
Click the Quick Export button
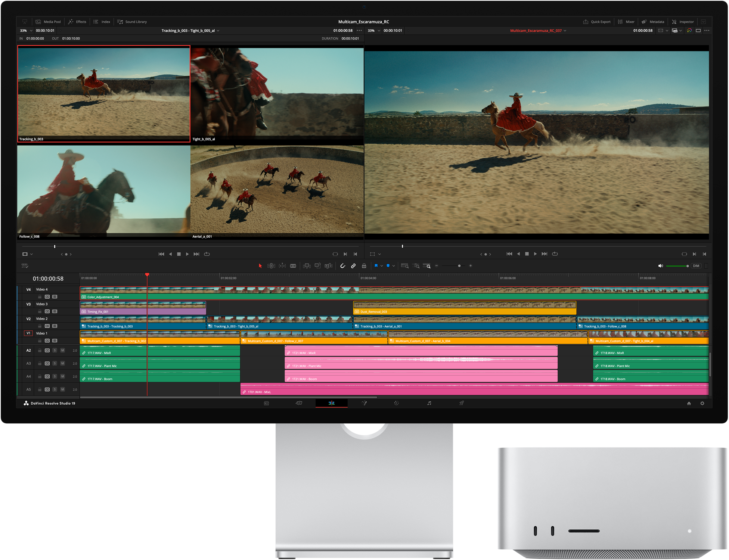coord(597,22)
